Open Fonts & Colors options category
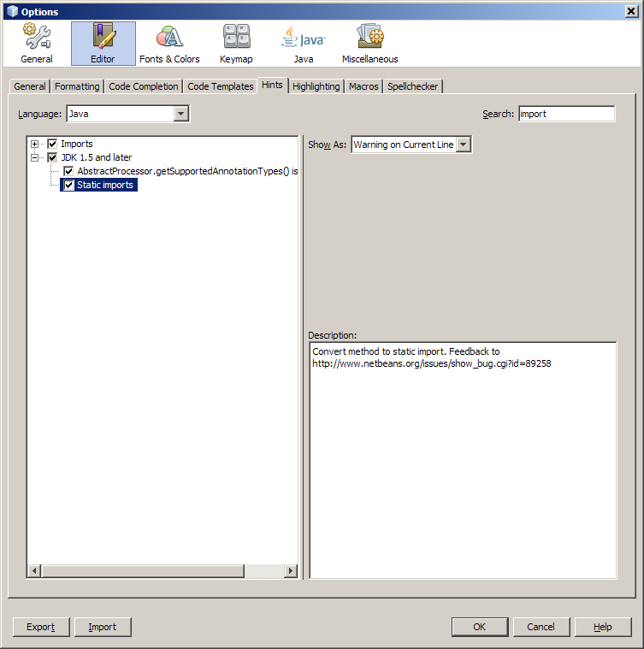The height and width of the screenshot is (649, 644). (169, 44)
